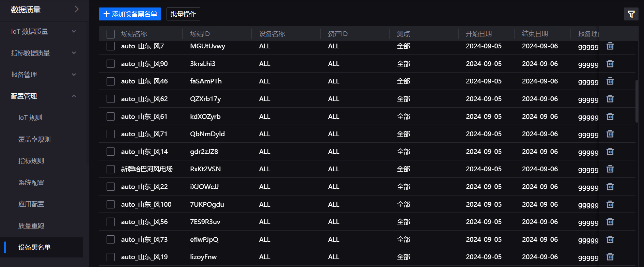This screenshot has height=267, width=644.
Task: Open the 批量操作 button
Action: 183,14
